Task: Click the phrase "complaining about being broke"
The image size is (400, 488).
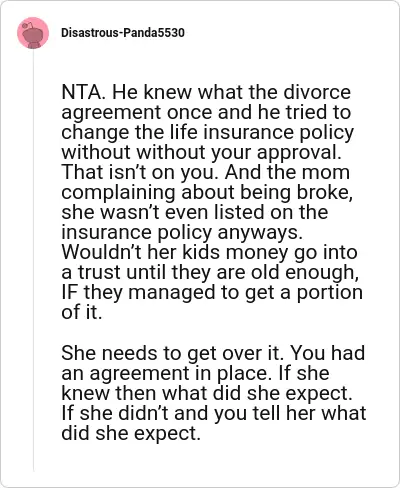Action: tap(205, 193)
